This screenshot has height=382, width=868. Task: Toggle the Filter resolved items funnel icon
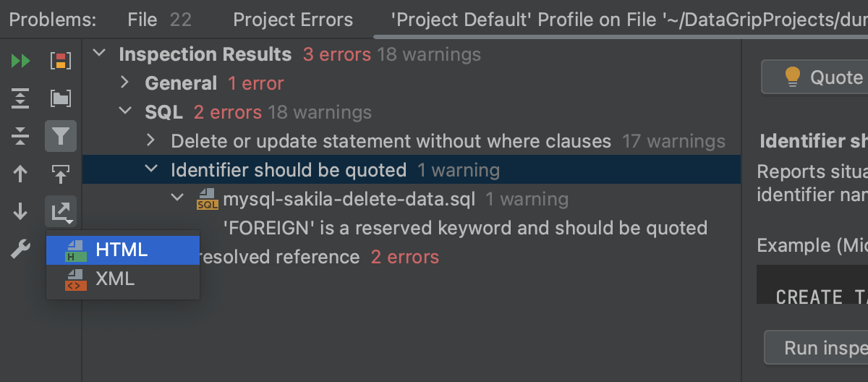click(x=61, y=136)
